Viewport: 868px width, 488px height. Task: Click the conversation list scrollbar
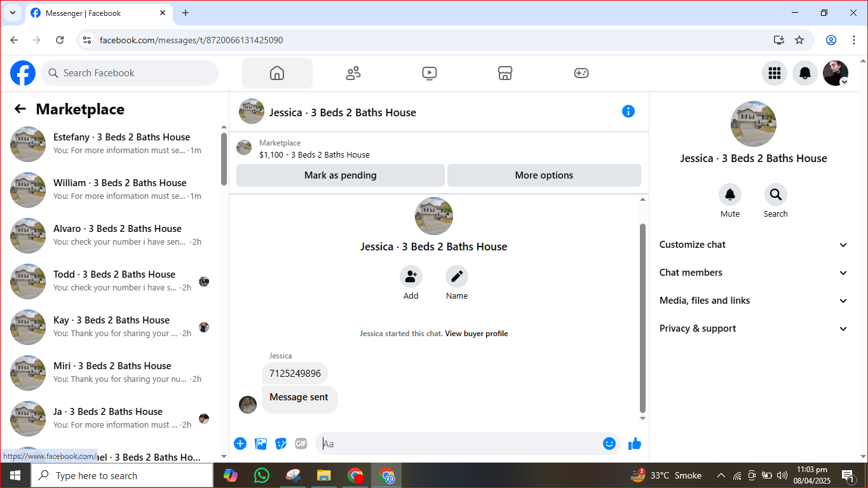[224, 159]
